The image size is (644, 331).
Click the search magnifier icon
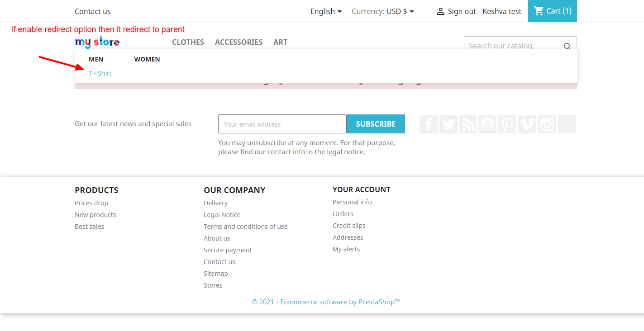(x=567, y=46)
